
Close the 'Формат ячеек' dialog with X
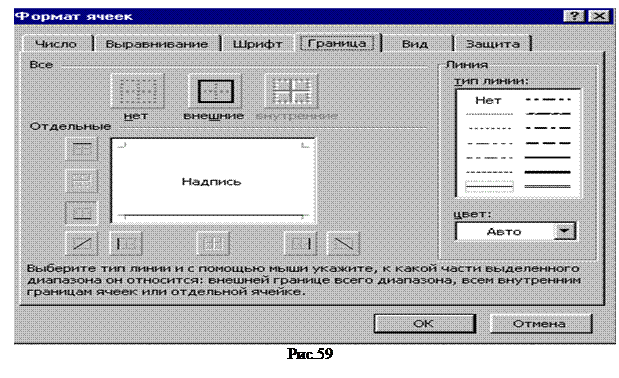tap(599, 16)
